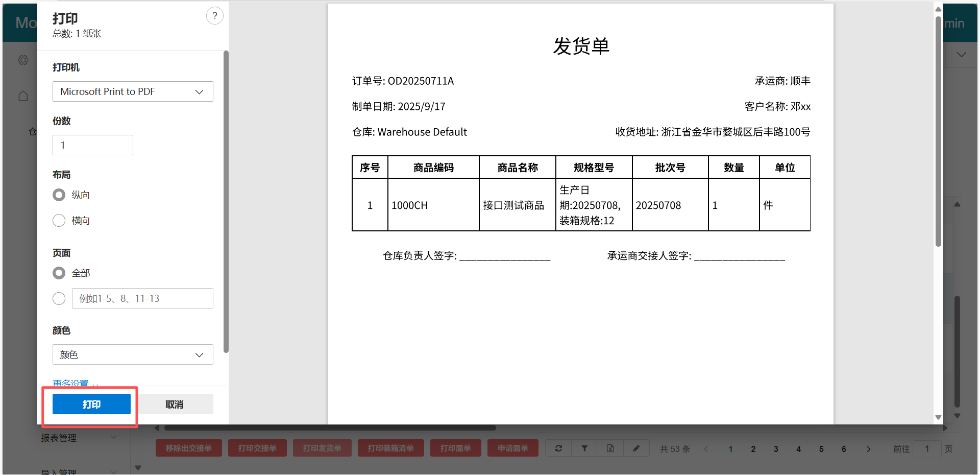Select 全部 to print all pages
This screenshot has width=980, height=475.
[x=59, y=273]
